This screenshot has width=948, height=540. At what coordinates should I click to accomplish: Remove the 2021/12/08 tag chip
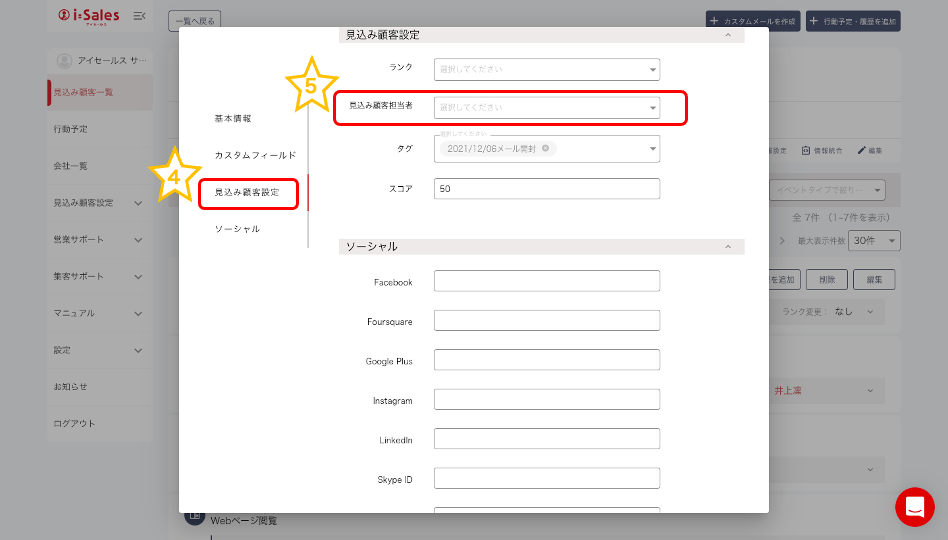545,148
